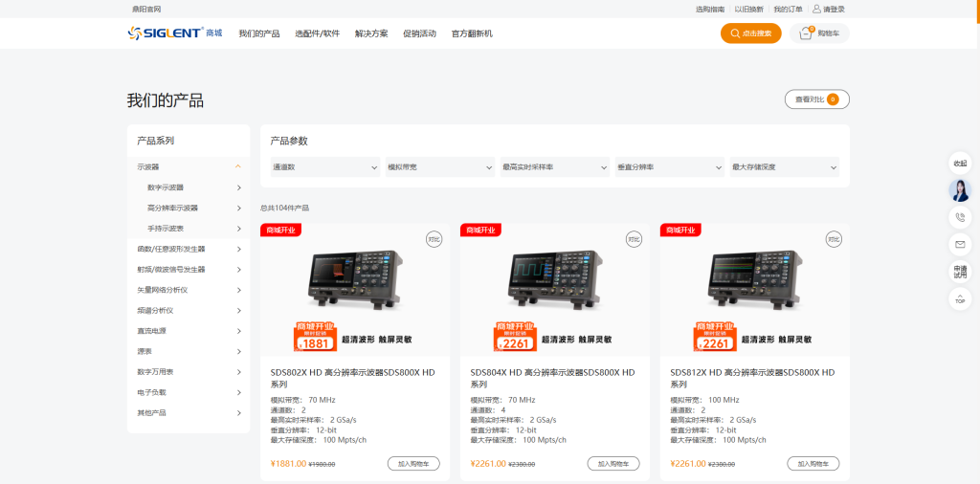Click the TOP back-to-top icon
The height and width of the screenshot is (484, 980).
click(x=960, y=298)
